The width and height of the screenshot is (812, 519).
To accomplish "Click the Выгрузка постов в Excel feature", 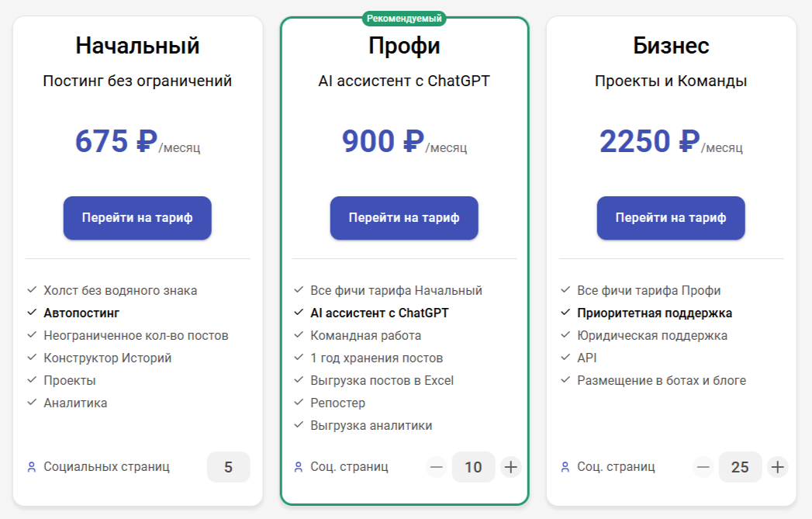I will point(382,381).
